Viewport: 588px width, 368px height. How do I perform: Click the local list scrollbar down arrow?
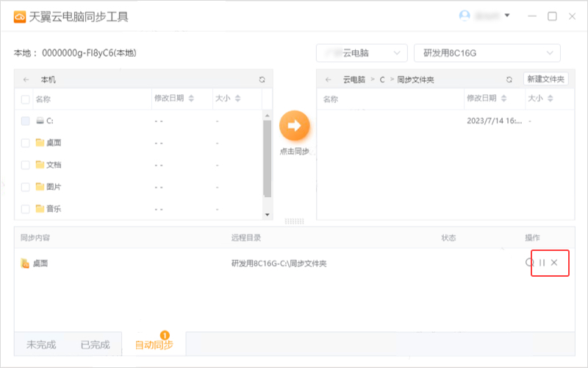[267, 215]
